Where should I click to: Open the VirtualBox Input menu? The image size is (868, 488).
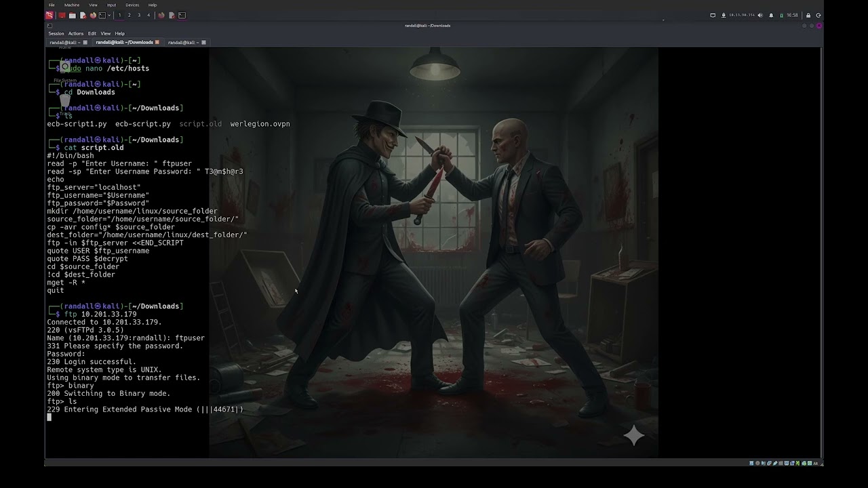click(111, 5)
